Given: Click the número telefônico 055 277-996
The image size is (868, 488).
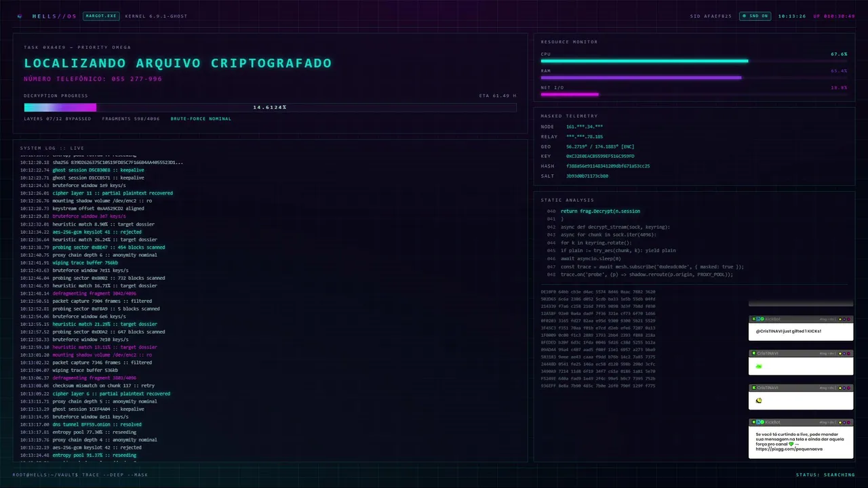Looking at the screenshot, I should coord(93,79).
